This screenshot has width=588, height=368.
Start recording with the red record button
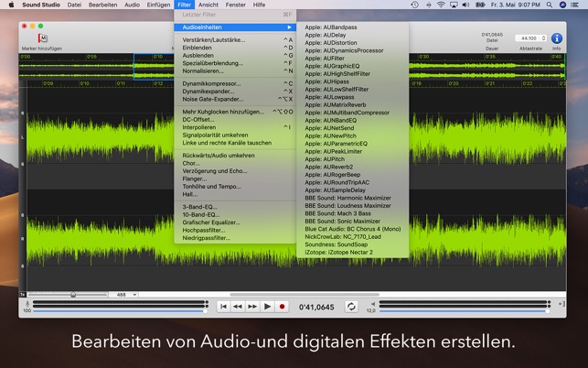[x=282, y=307]
